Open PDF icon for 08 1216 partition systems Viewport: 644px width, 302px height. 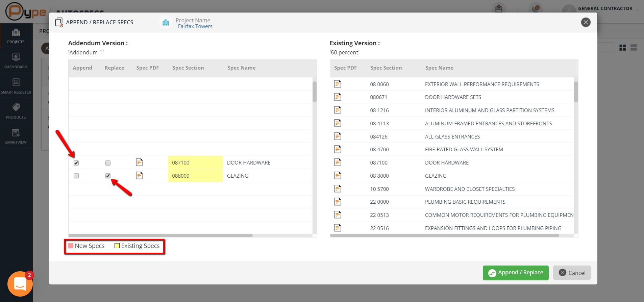338,110
